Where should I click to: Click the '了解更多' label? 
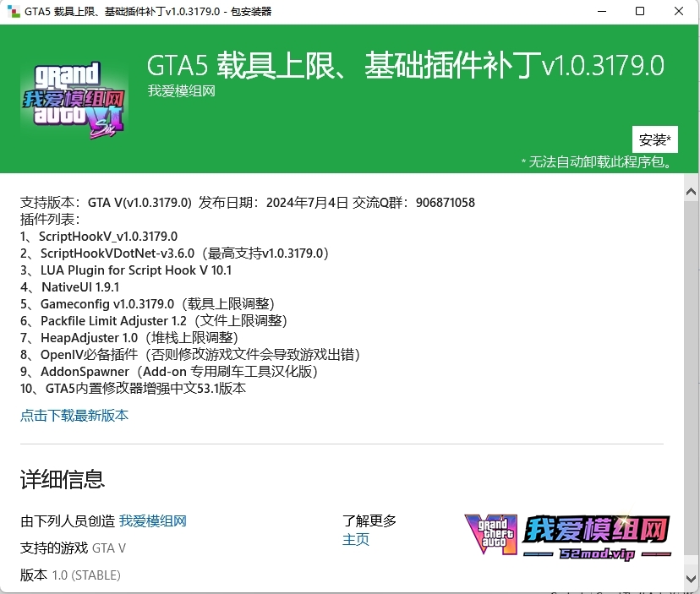coord(369,520)
